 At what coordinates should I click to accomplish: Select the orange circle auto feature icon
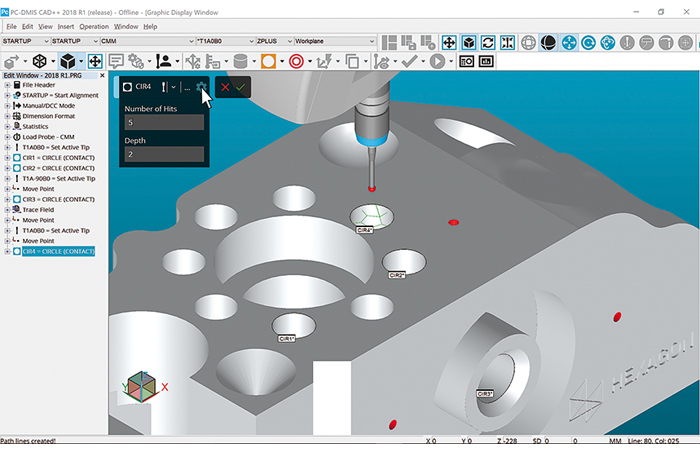pyautogui.click(x=268, y=61)
